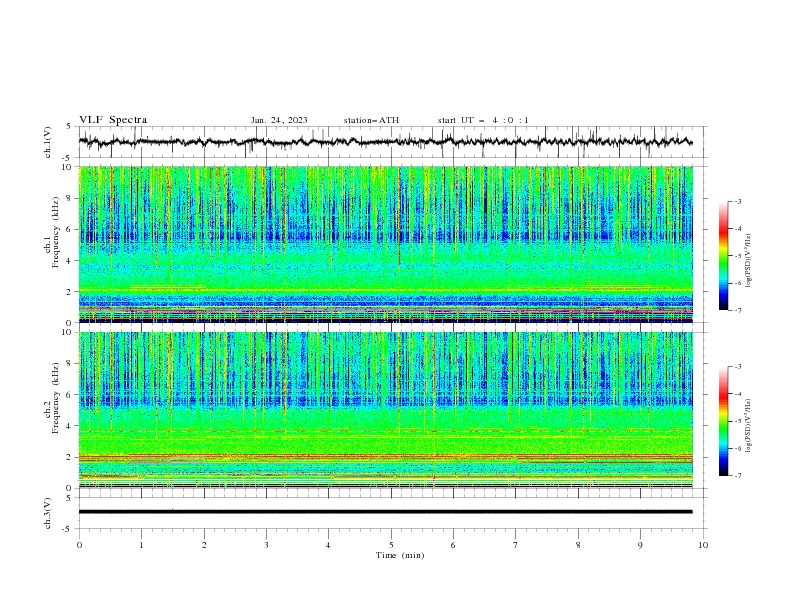Click the ch.2 spectrogram plot area
Screen dimensions: 792x612
[x=386, y=410]
